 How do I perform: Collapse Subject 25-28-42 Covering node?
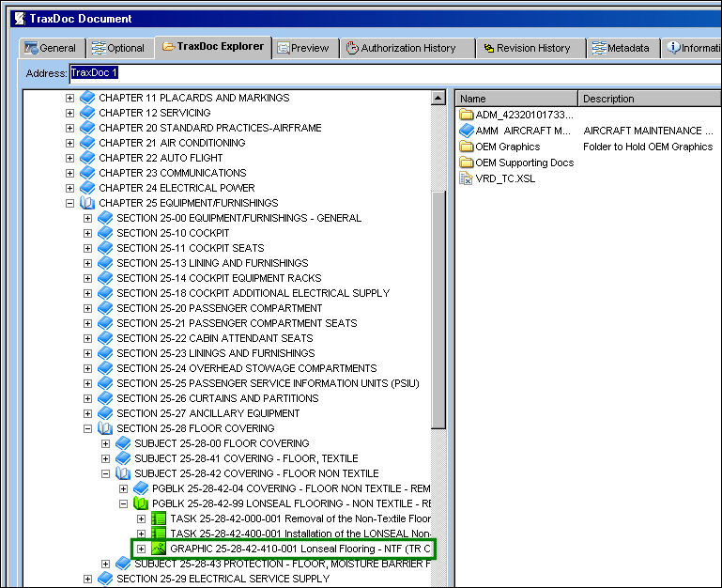tap(105, 473)
